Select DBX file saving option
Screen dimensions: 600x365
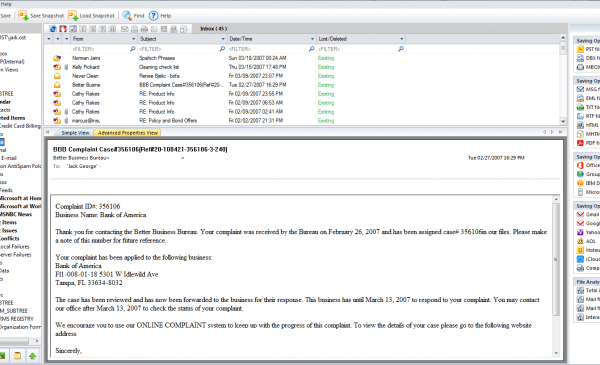pyautogui.click(x=588, y=58)
